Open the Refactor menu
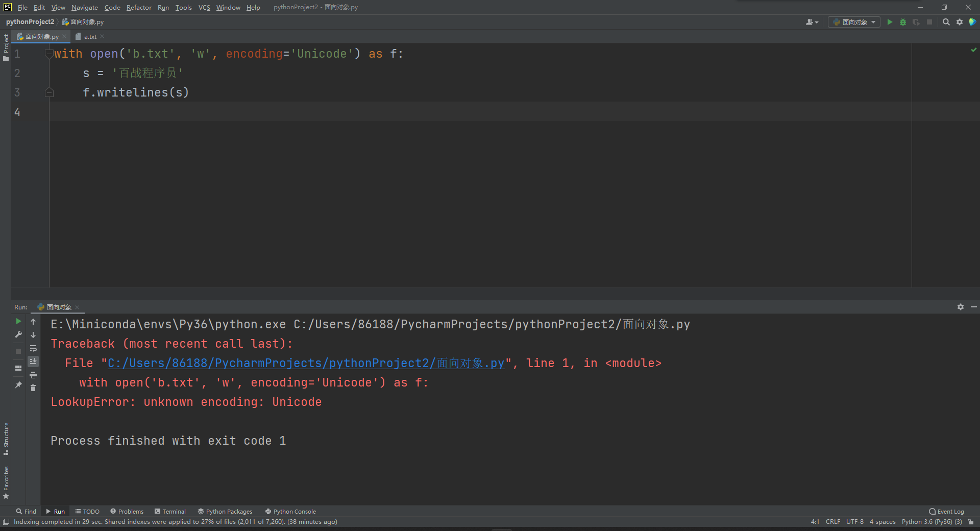Image resolution: width=980 pixels, height=531 pixels. click(x=139, y=7)
